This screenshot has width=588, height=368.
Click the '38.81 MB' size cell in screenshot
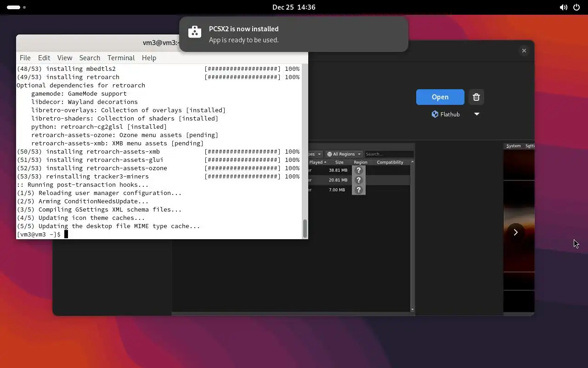(338, 170)
